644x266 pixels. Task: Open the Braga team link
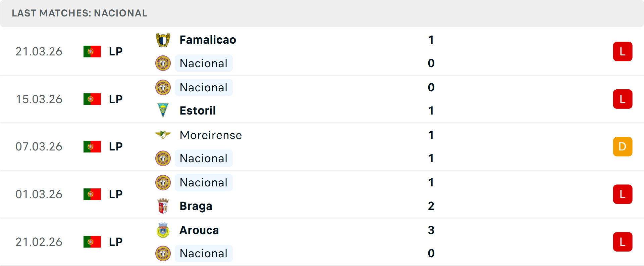pyautogui.click(x=196, y=206)
